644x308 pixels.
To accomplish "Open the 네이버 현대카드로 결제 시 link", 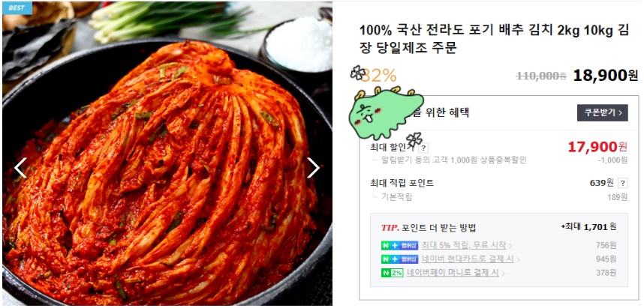I will point(468,259).
